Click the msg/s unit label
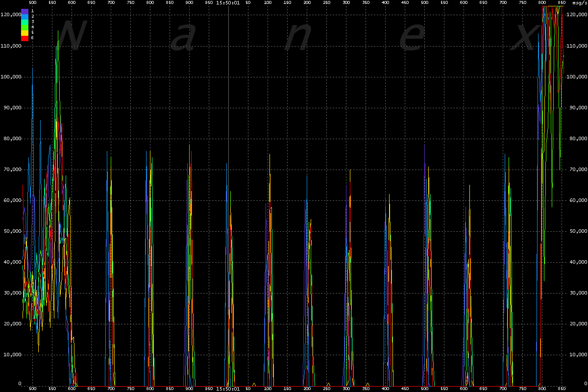Screen dimensions: 588x392 pyautogui.click(x=580, y=3)
